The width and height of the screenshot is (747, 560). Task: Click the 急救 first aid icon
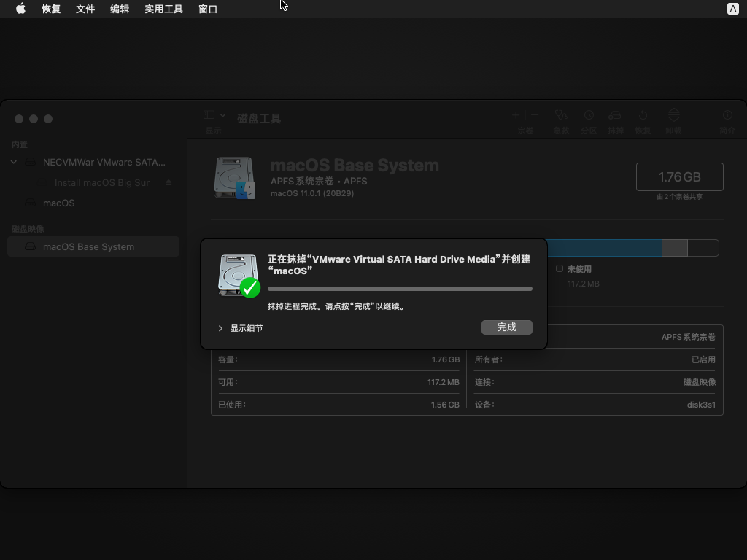click(561, 115)
